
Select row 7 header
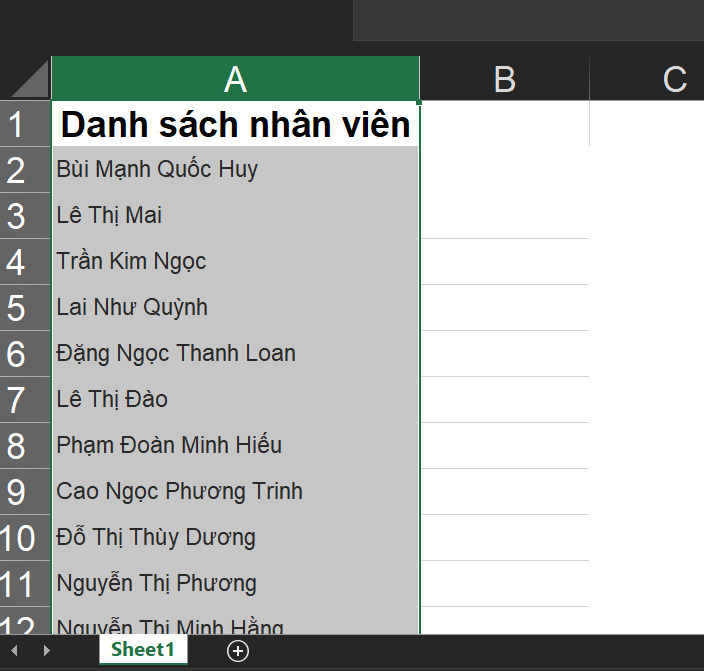25,400
